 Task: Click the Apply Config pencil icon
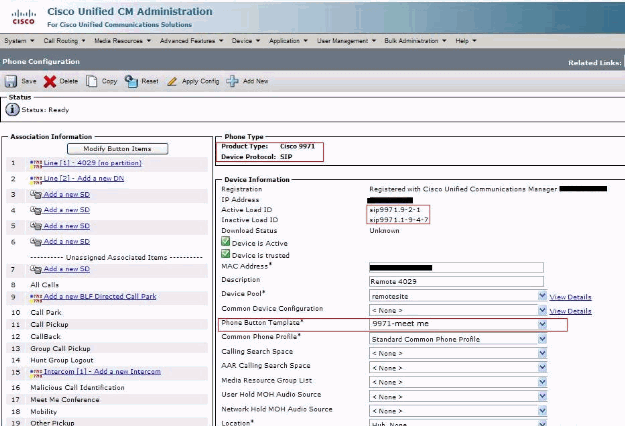173,81
